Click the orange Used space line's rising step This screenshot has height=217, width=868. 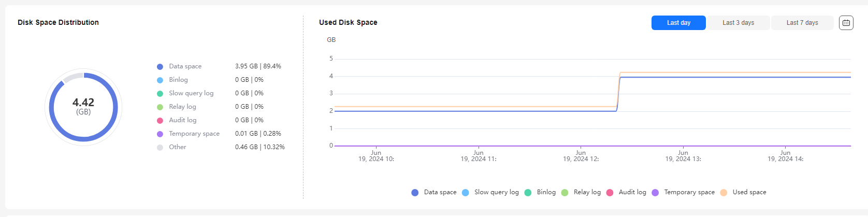pyautogui.click(x=618, y=90)
